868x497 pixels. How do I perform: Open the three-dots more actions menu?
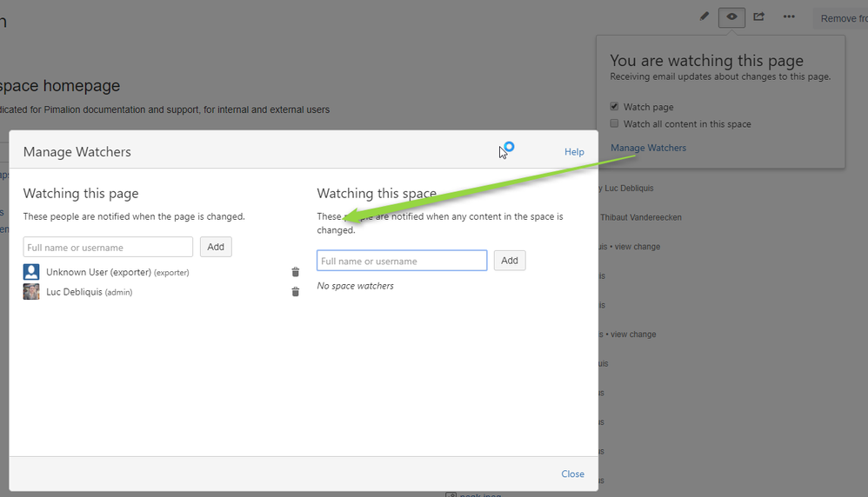[x=789, y=17]
